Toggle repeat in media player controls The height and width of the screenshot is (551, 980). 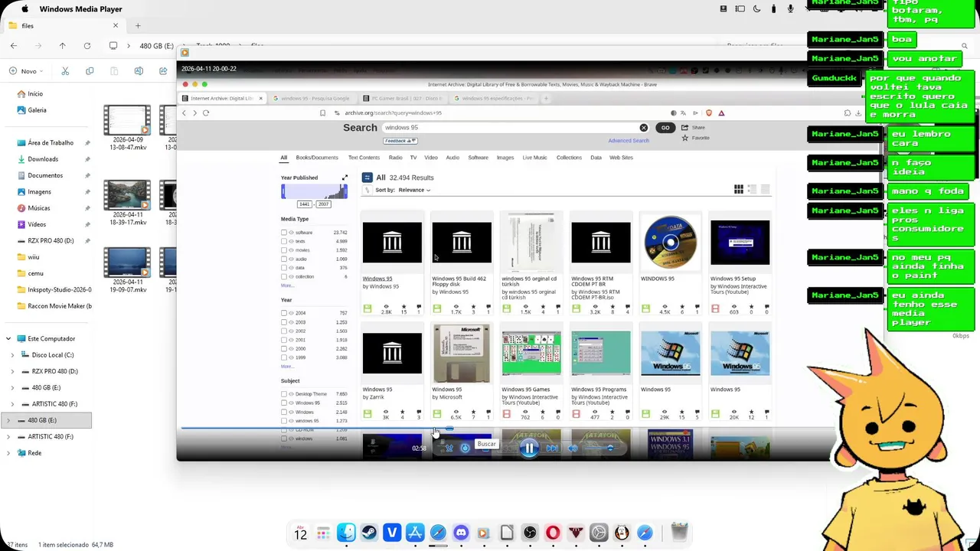tap(465, 448)
